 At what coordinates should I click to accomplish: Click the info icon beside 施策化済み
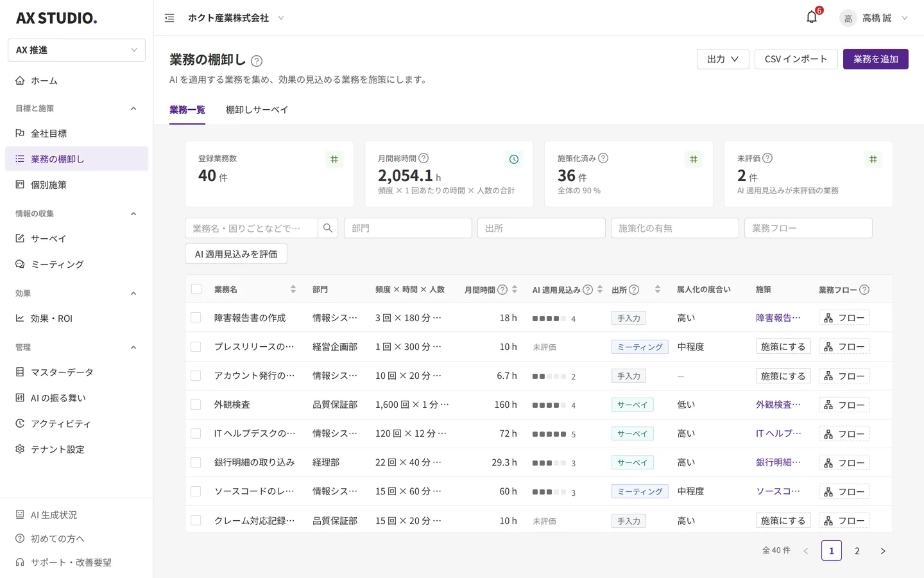603,158
